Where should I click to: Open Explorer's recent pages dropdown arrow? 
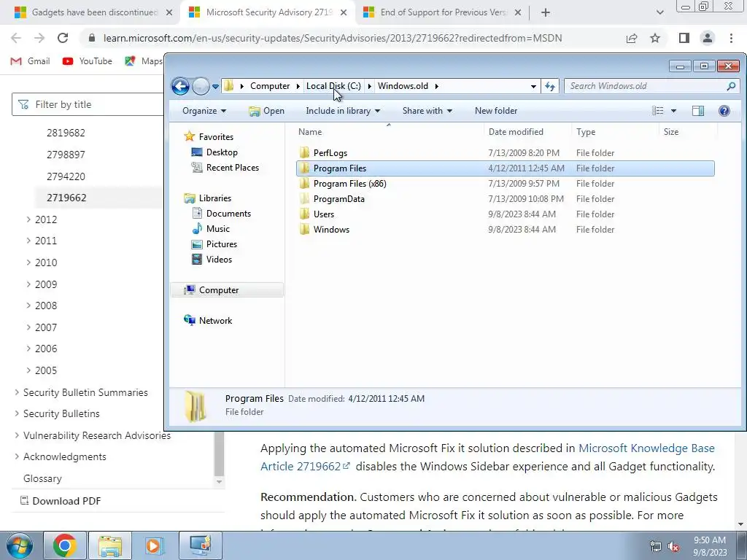pos(215,87)
